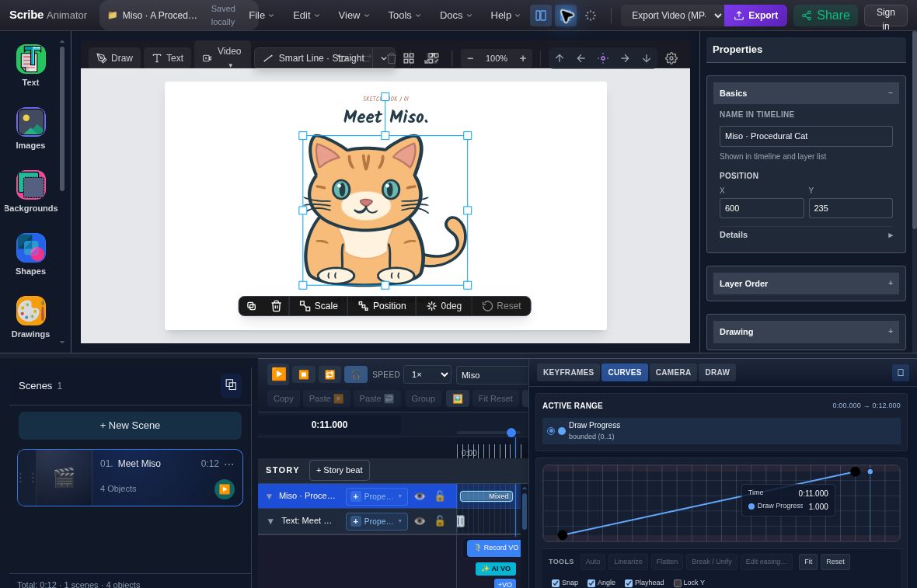
Task: Toggle lock on Text: Meet layer
Action: point(440,520)
